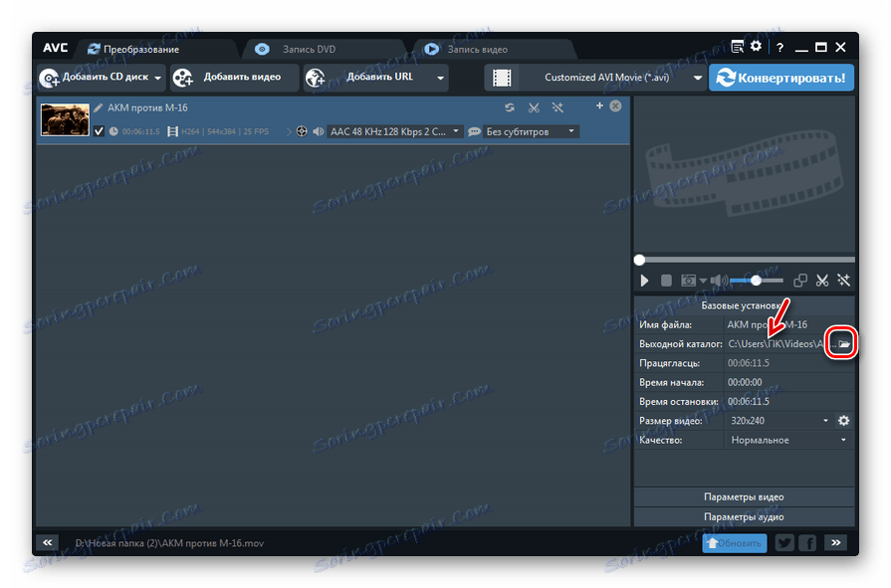Play the preview video
Screen dimensions: 891x588
(644, 281)
